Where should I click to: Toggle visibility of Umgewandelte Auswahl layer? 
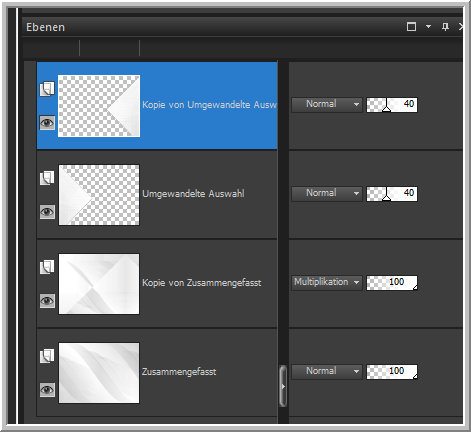click(47, 212)
